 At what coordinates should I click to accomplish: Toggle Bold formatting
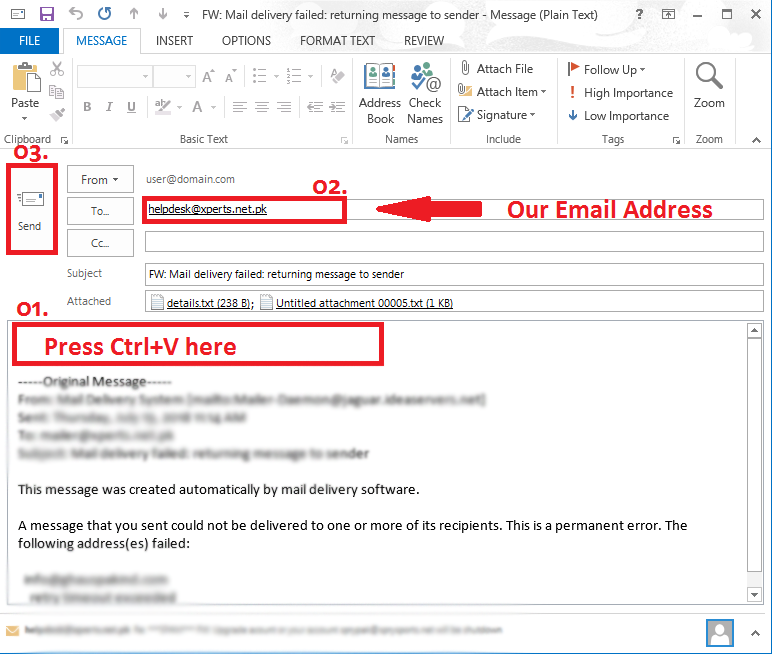(x=87, y=107)
